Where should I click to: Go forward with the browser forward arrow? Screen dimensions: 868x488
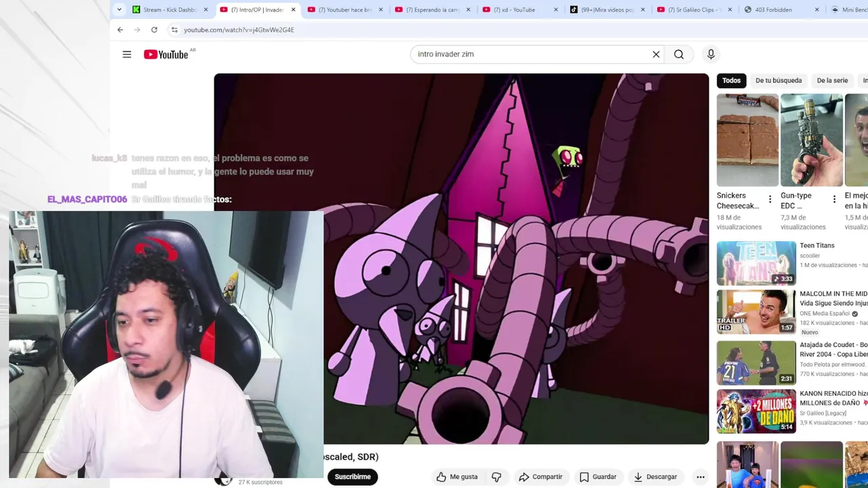[137, 30]
